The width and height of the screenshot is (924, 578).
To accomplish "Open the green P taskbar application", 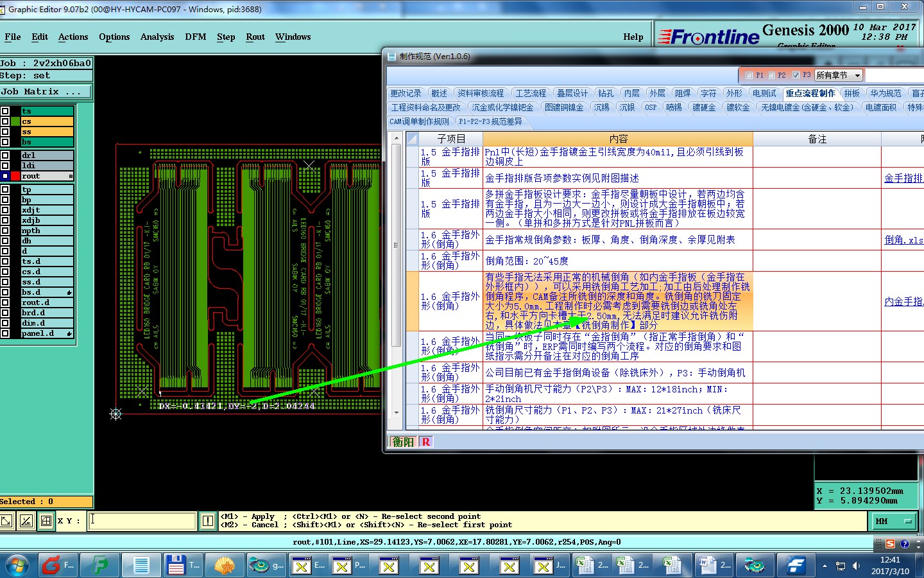I will pos(101,565).
